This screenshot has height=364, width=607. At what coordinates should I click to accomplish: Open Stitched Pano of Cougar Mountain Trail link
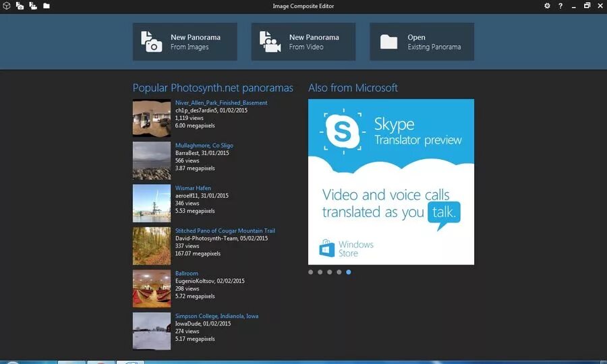click(225, 231)
